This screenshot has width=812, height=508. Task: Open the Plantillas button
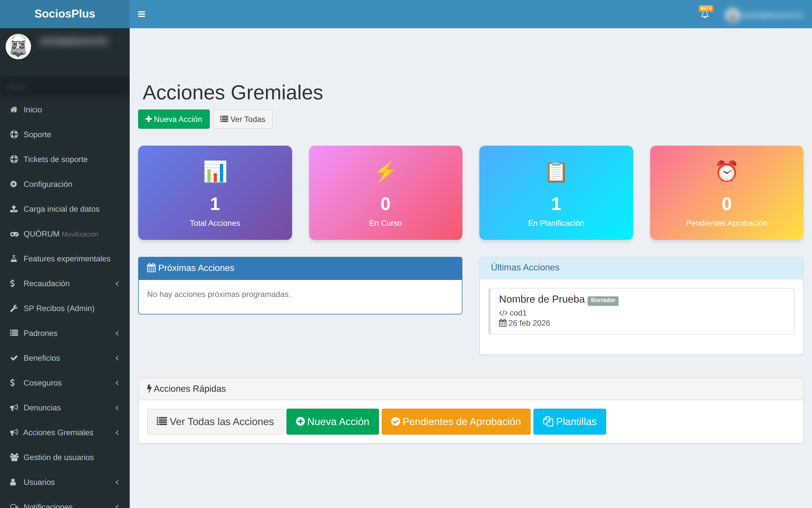pyautogui.click(x=570, y=421)
